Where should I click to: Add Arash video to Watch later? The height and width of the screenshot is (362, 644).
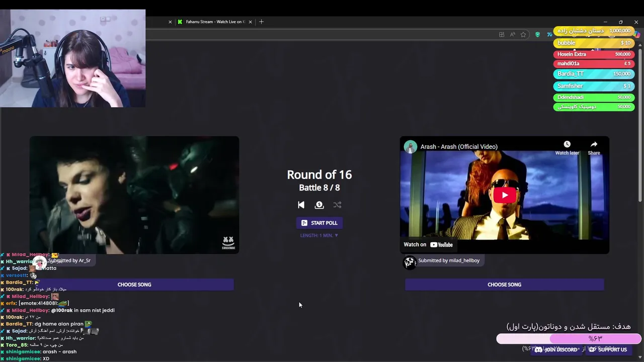[x=567, y=147]
